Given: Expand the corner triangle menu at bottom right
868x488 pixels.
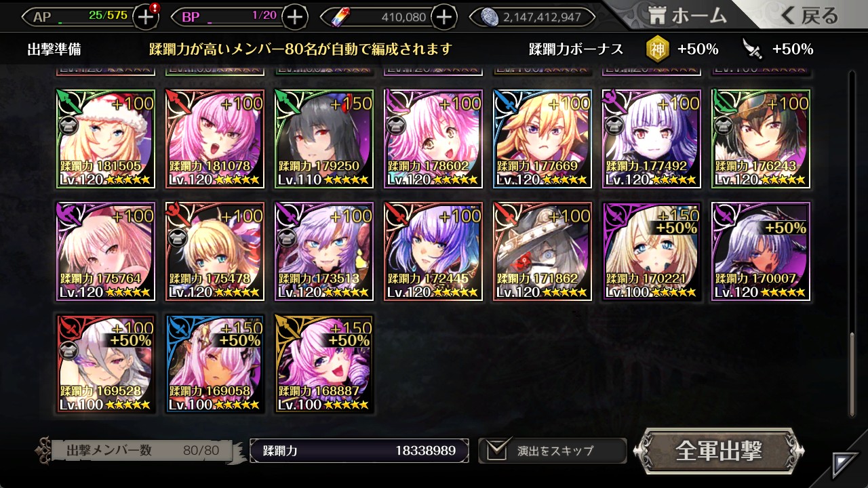Looking at the screenshot, I should (845, 465).
